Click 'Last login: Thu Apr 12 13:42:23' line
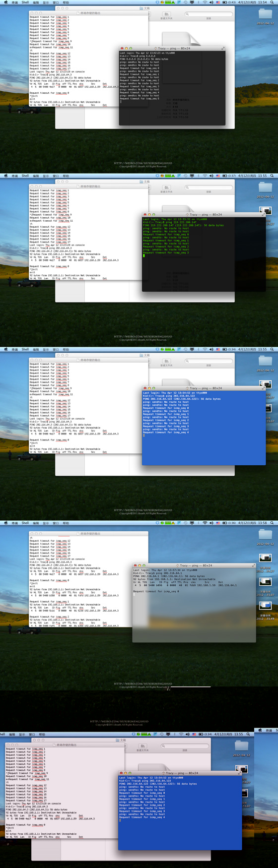The image size is (278, 868). [147, 53]
